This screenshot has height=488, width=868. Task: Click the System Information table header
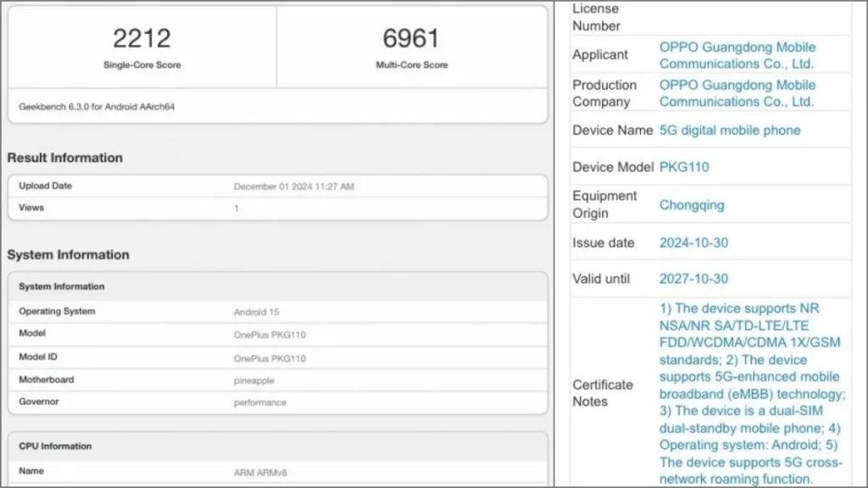(x=61, y=286)
